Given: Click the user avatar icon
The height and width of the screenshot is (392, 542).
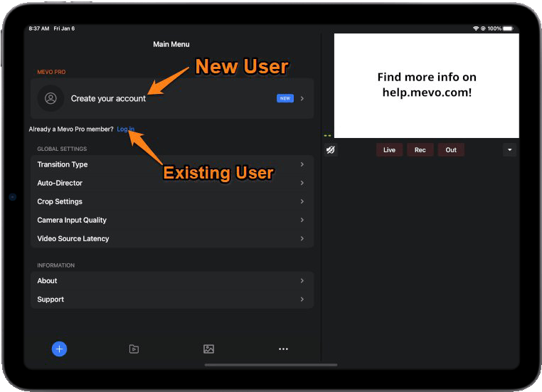Looking at the screenshot, I should pyautogui.click(x=51, y=98).
